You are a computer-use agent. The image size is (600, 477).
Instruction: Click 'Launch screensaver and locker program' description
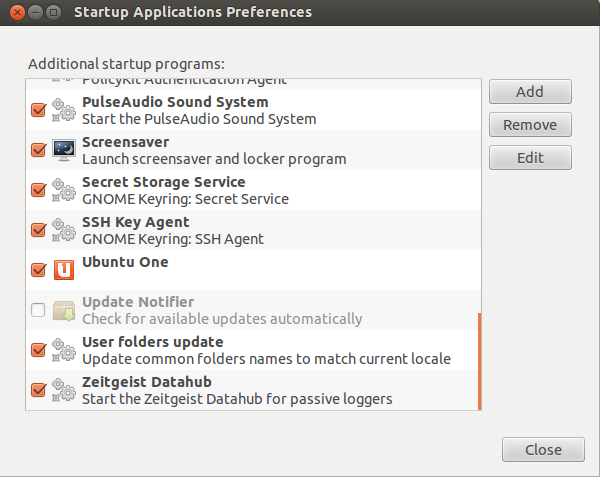pos(214,159)
